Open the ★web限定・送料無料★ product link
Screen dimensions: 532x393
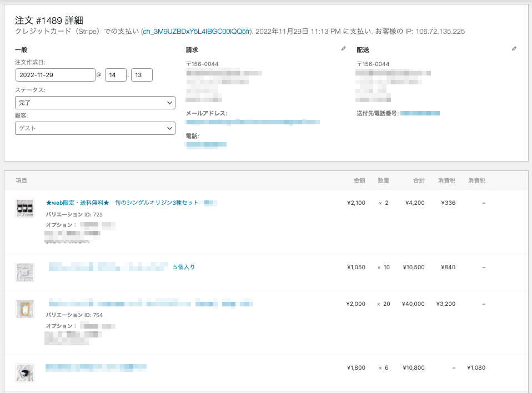click(122, 203)
